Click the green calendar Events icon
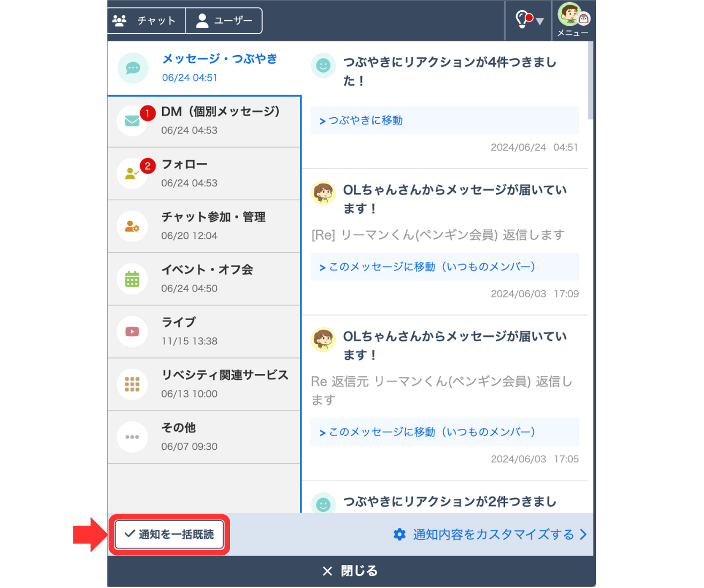This screenshot has width=704, height=588. click(x=132, y=279)
